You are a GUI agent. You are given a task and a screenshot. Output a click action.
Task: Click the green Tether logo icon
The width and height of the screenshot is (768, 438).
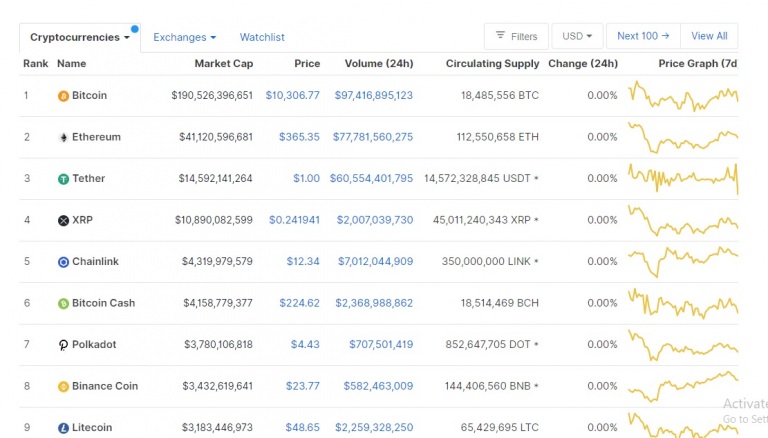point(63,179)
